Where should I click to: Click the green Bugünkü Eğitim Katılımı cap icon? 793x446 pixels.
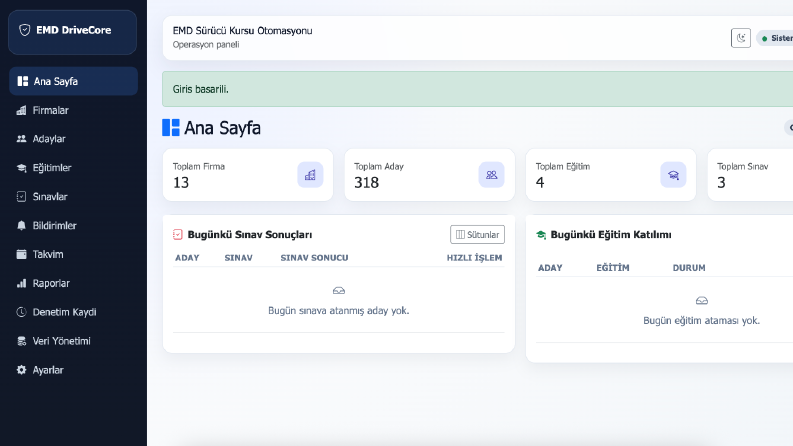click(x=541, y=235)
